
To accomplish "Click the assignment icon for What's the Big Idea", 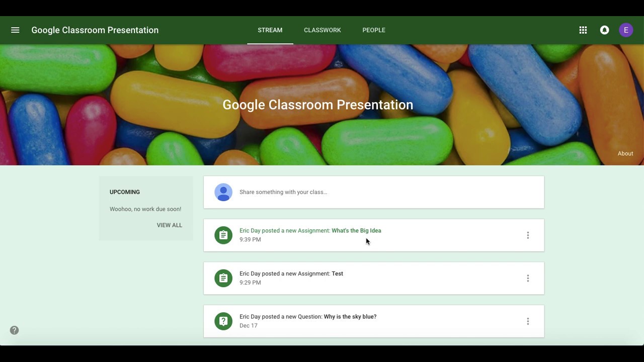I will point(223,235).
